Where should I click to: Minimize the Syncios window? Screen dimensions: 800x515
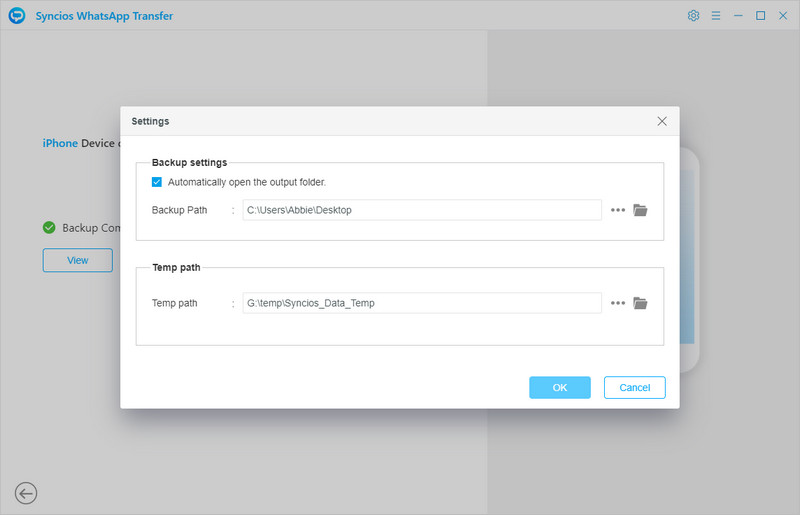[738, 16]
